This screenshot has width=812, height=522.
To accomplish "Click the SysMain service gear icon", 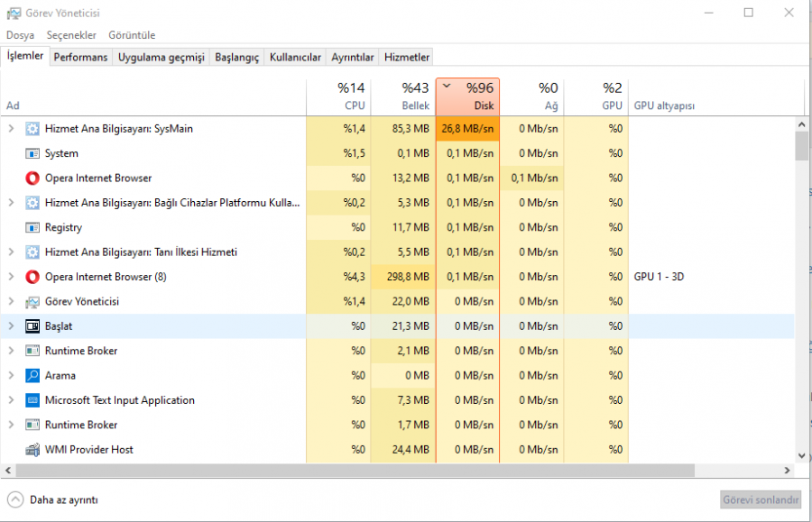I will [32, 129].
